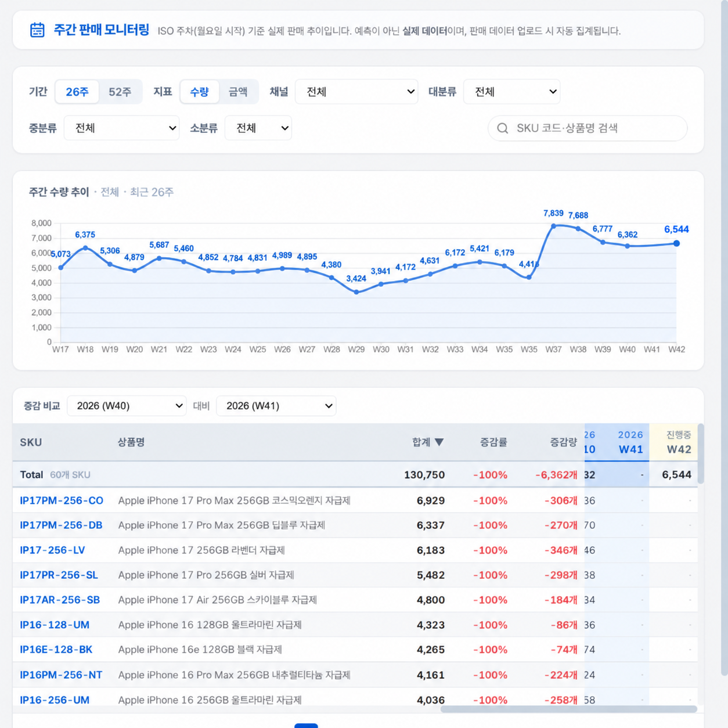This screenshot has width=728, height=728.
Task: Click the 증감량 column header
Action: [564, 442]
